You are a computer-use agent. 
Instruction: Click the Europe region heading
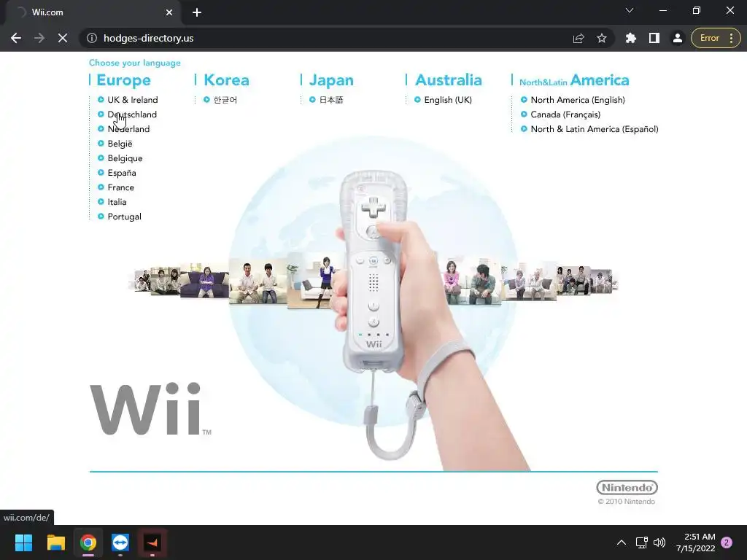pyautogui.click(x=123, y=80)
